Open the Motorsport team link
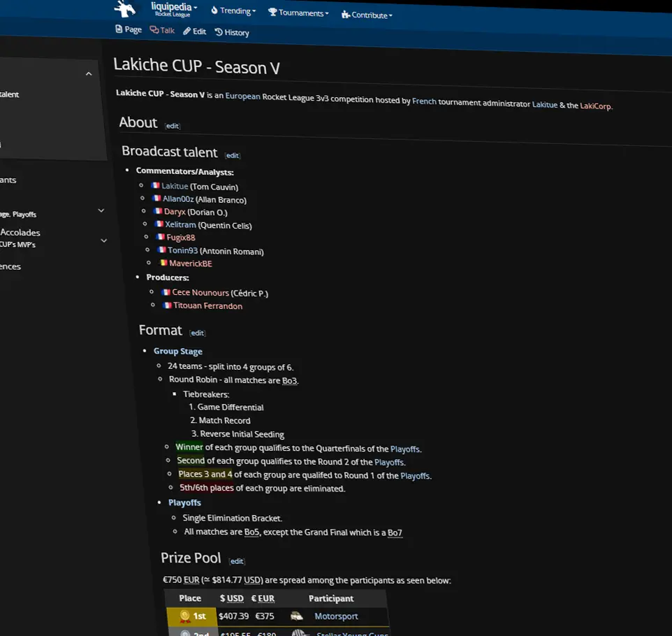The image size is (672, 636). 336,616
